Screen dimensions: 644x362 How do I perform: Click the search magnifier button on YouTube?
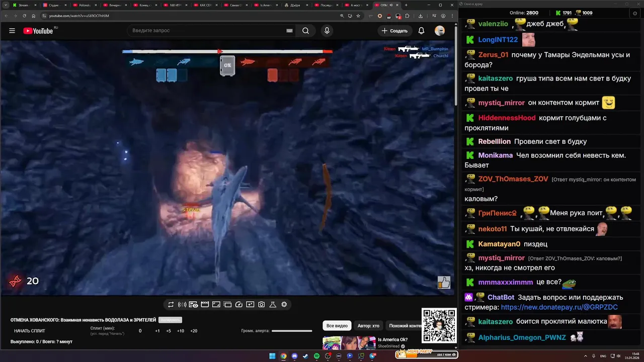coord(305,31)
